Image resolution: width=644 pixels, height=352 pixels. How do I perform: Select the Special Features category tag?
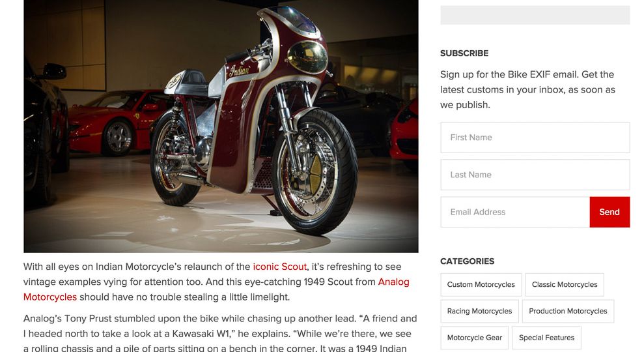tap(546, 338)
